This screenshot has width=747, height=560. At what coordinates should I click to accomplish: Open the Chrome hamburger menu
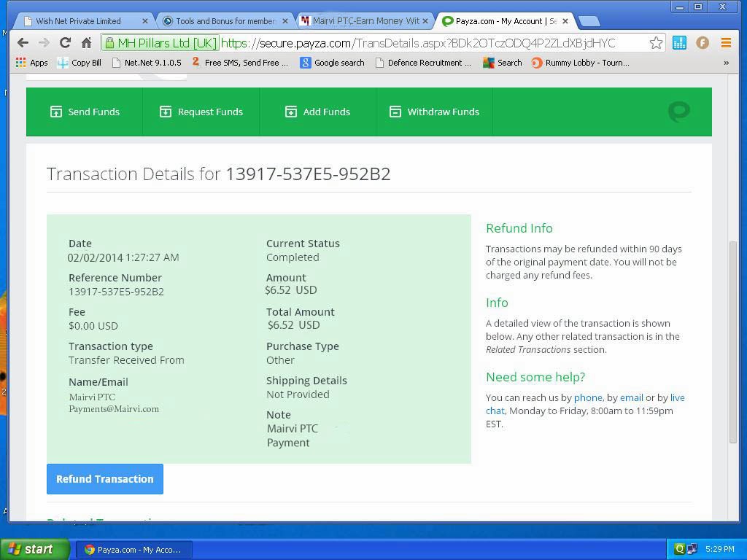point(726,43)
